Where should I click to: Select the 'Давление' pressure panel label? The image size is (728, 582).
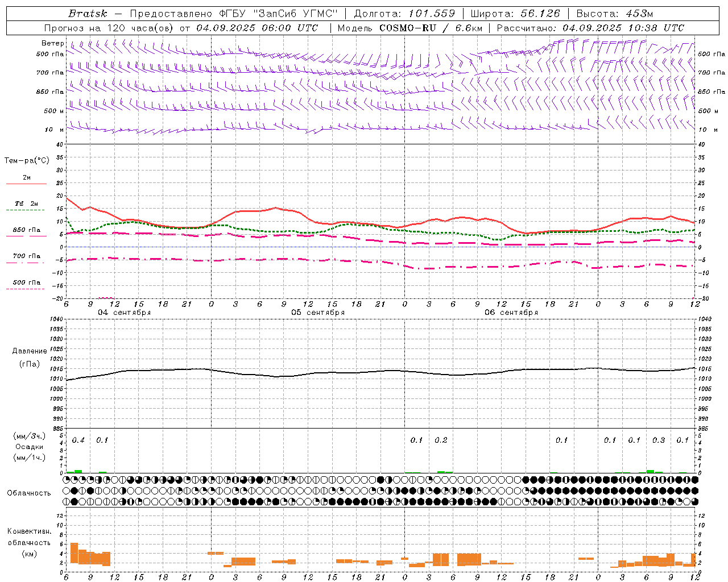[x=28, y=351]
